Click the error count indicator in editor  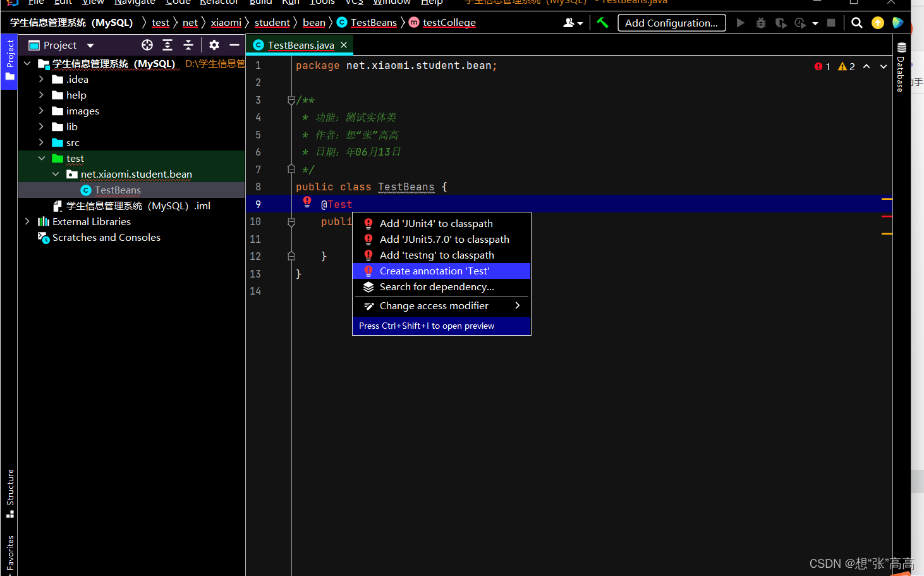tap(822, 66)
